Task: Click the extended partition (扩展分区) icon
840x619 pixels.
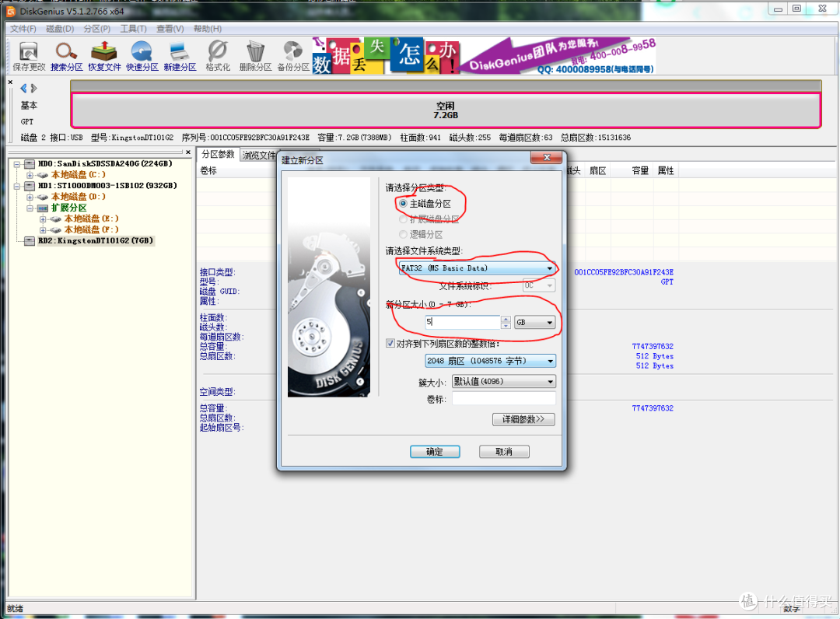Action: (43, 208)
